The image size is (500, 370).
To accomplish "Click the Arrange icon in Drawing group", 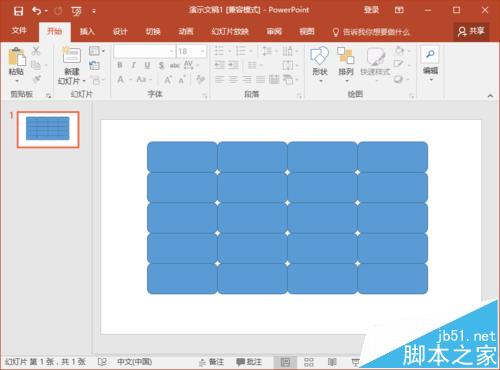I will click(x=345, y=56).
